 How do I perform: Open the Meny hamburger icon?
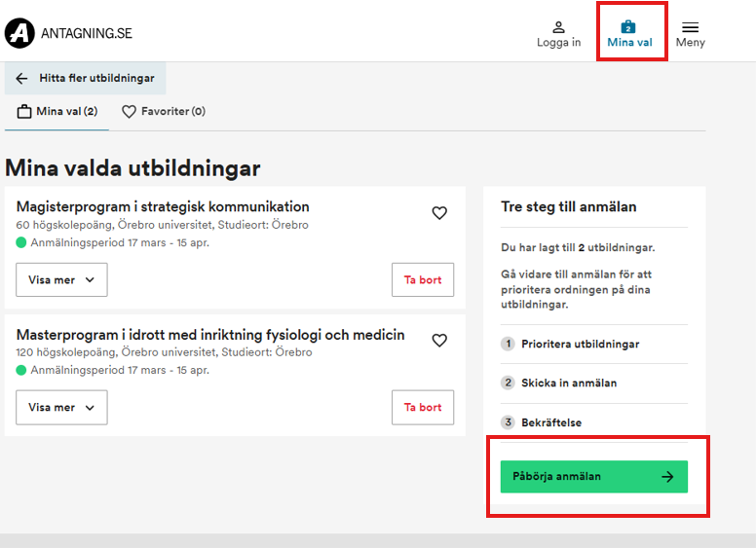coord(690,27)
